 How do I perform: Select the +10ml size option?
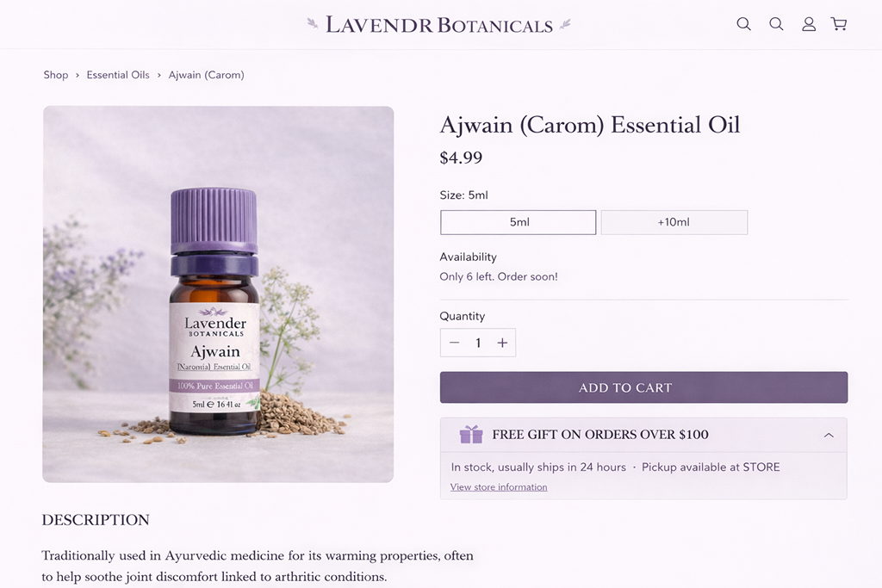(x=674, y=222)
